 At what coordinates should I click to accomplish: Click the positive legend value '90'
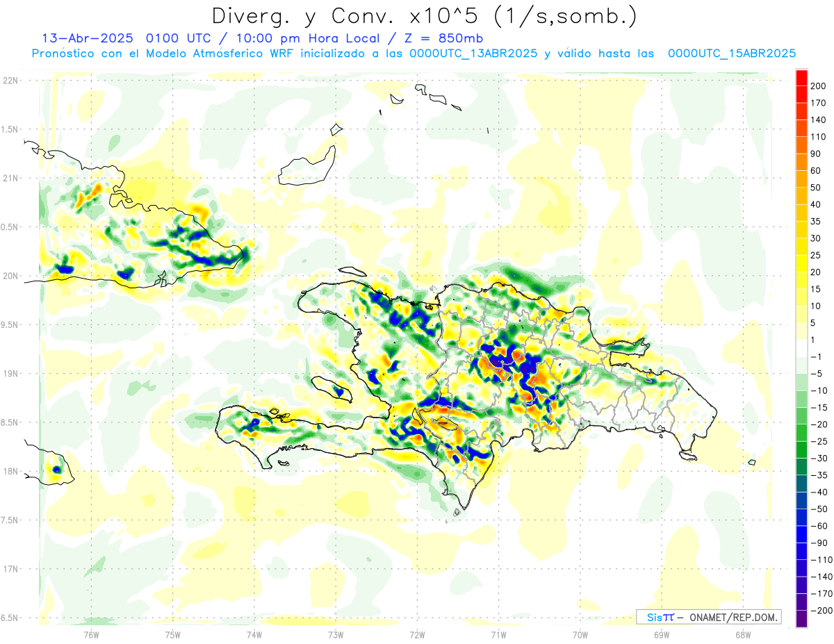[x=816, y=154]
